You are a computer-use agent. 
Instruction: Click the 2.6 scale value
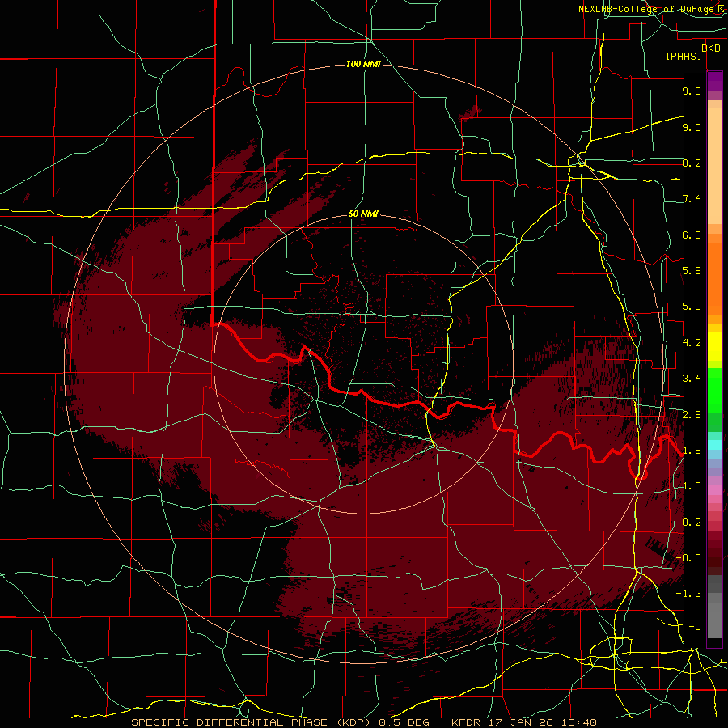click(692, 415)
